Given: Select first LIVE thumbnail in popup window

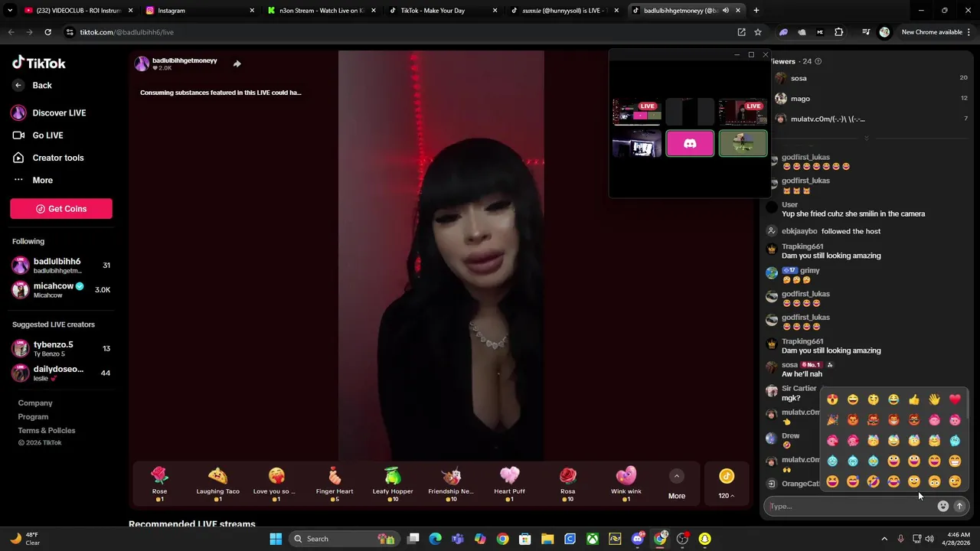Looking at the screenshot, I should (637, 112).
